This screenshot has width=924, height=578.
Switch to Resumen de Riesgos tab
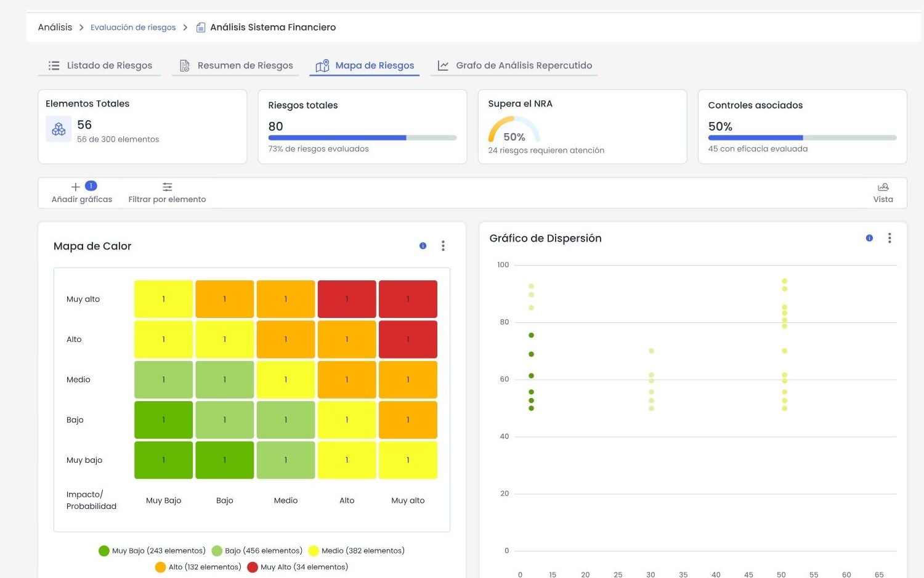236,65
